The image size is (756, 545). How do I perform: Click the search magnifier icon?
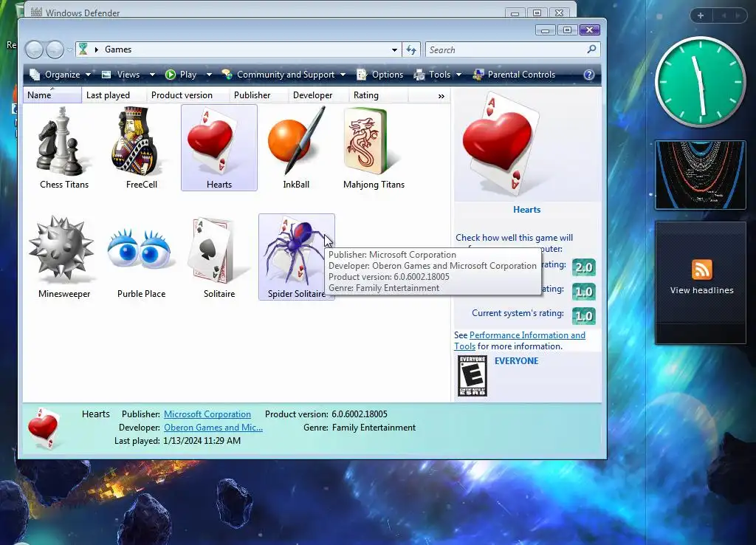pos(591,49)
